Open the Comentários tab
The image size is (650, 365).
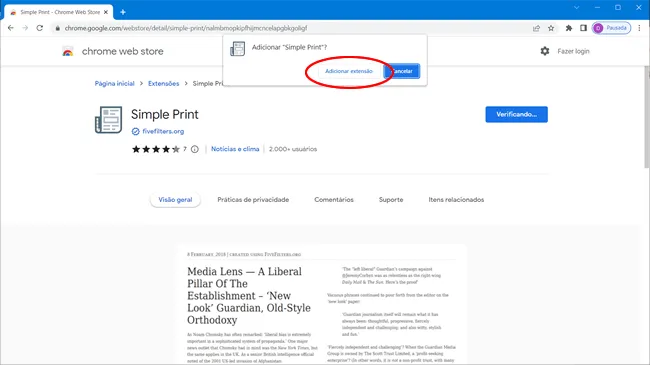tap(334, 200)
